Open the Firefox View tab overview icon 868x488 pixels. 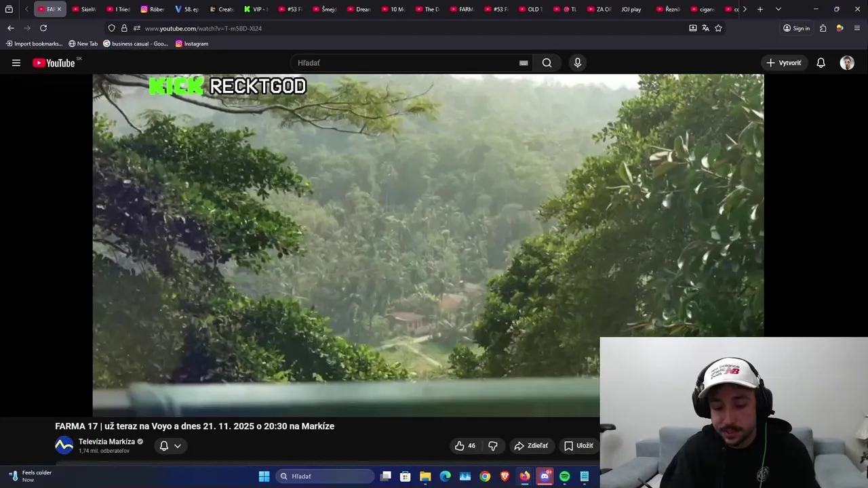pyautogui.click(x=9, y=9)
